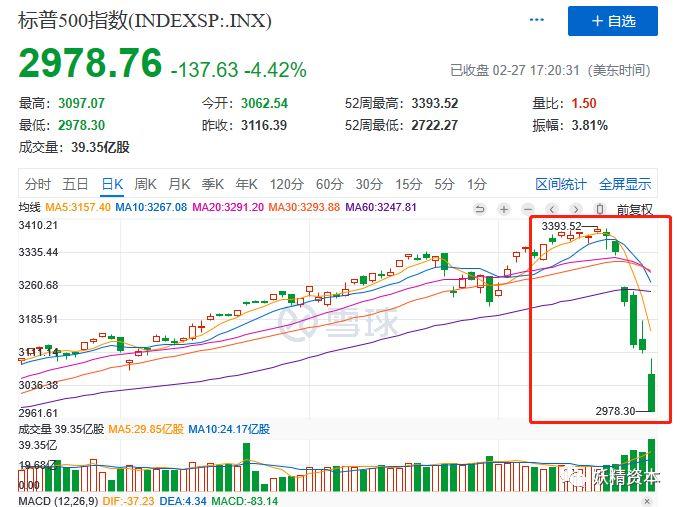
Task: Select the 日K chart tab
Action: tap(112, 184)
